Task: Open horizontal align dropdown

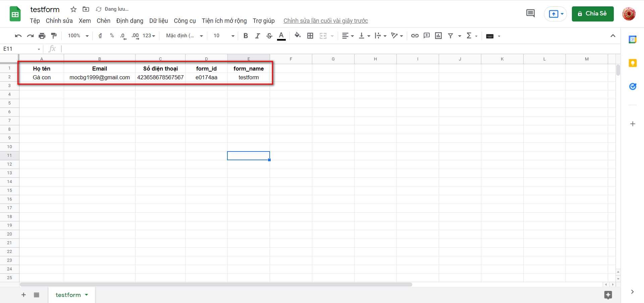Action: (348, 36)
